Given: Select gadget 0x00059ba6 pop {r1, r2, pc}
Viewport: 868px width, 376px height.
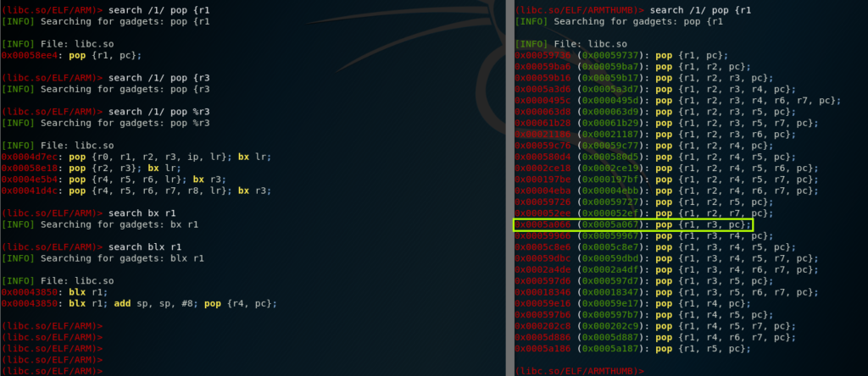Looking at the screenshot, I should [632, 67].
